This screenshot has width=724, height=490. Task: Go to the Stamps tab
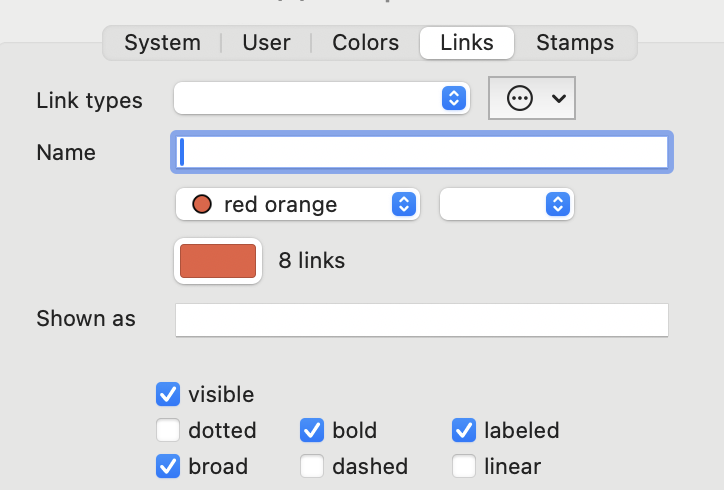tap(575, 43)
